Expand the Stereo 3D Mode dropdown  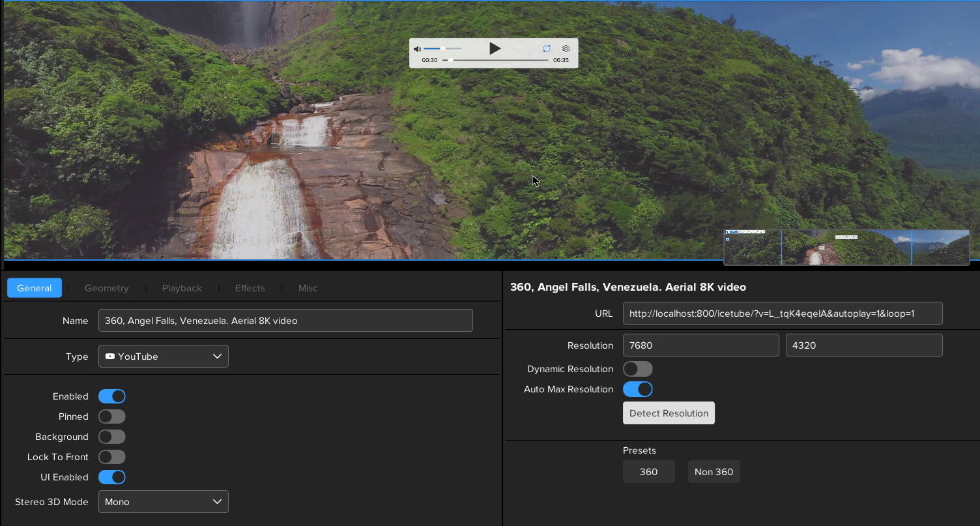164,502
